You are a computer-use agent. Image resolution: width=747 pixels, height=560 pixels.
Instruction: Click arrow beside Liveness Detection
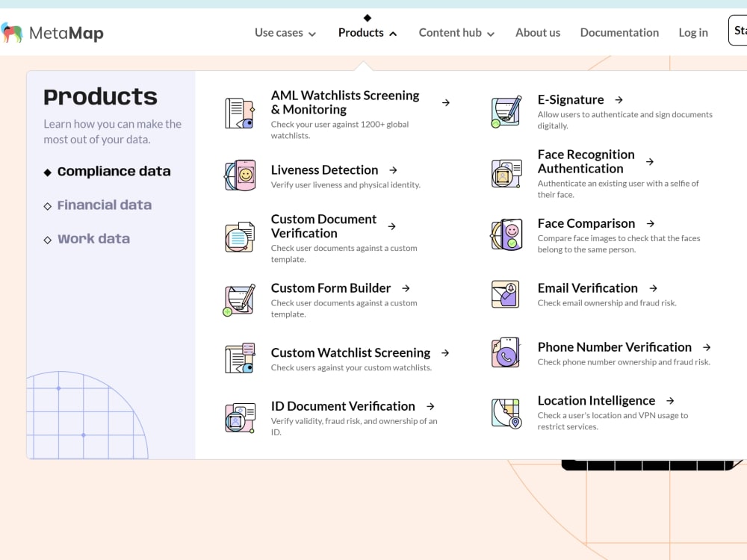click(393, 170)
